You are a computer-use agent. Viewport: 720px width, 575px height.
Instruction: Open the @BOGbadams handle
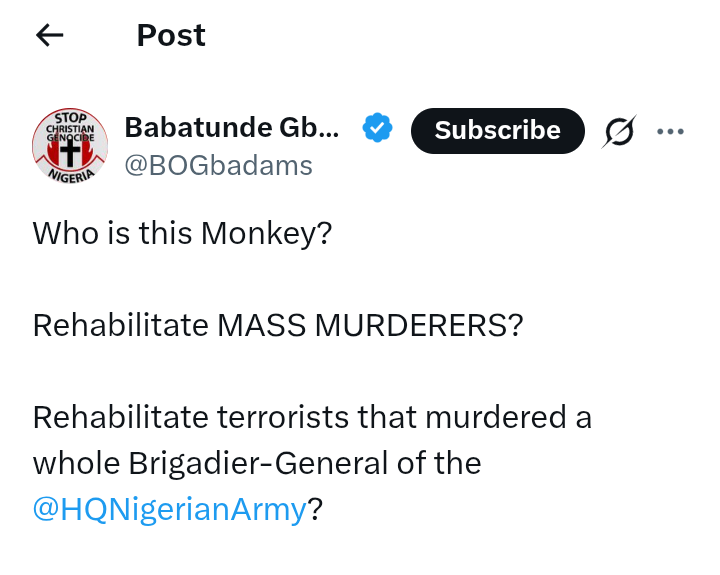218,165
